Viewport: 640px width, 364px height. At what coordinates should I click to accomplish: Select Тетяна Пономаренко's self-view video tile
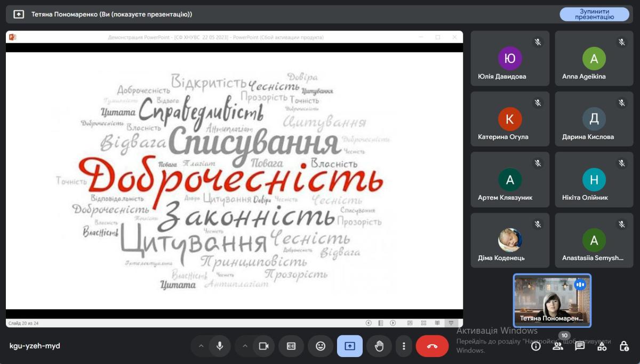pos(552,300)
